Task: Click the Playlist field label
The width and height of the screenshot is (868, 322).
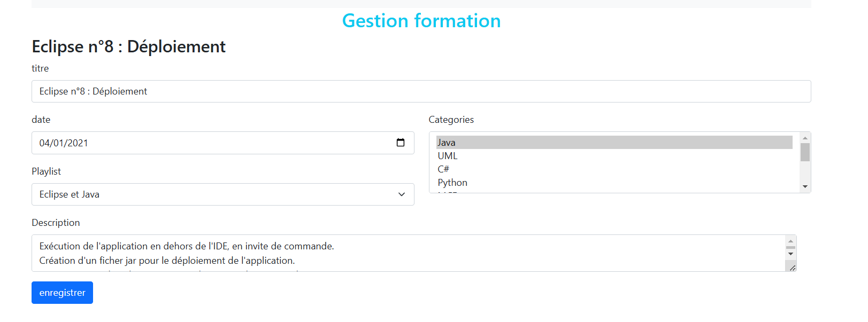Action: click(x=46, y=171)
